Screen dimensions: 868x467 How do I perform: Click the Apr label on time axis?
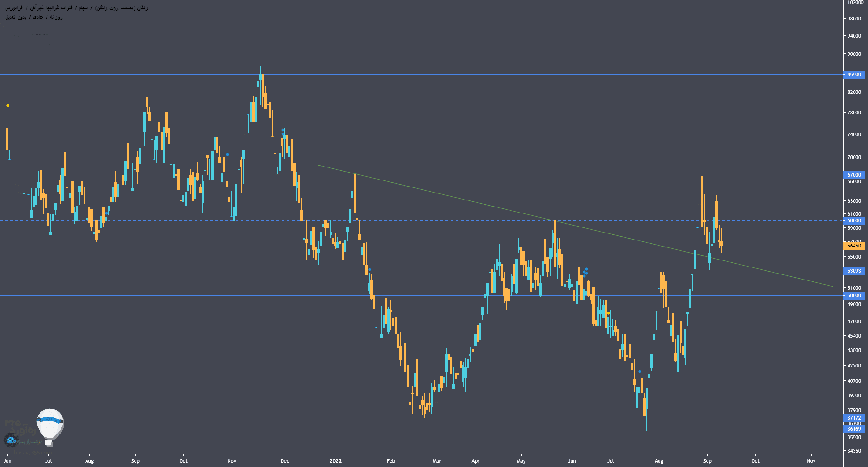pos(475,461)
